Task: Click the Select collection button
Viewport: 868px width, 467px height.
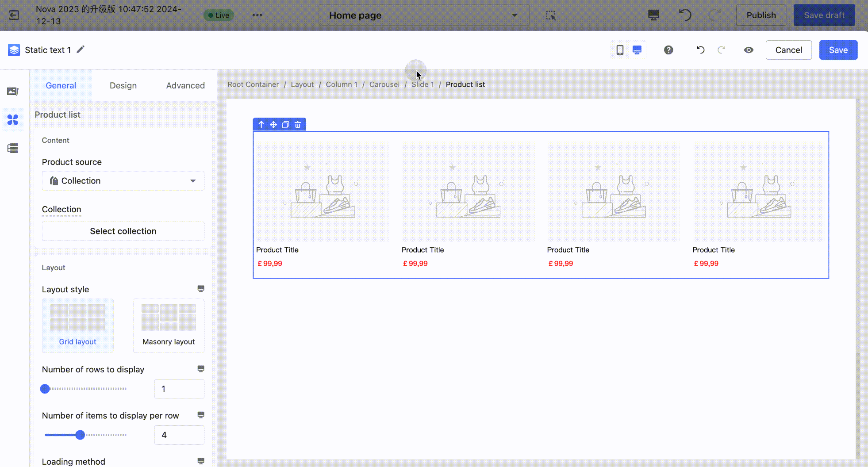Action: 123,231
